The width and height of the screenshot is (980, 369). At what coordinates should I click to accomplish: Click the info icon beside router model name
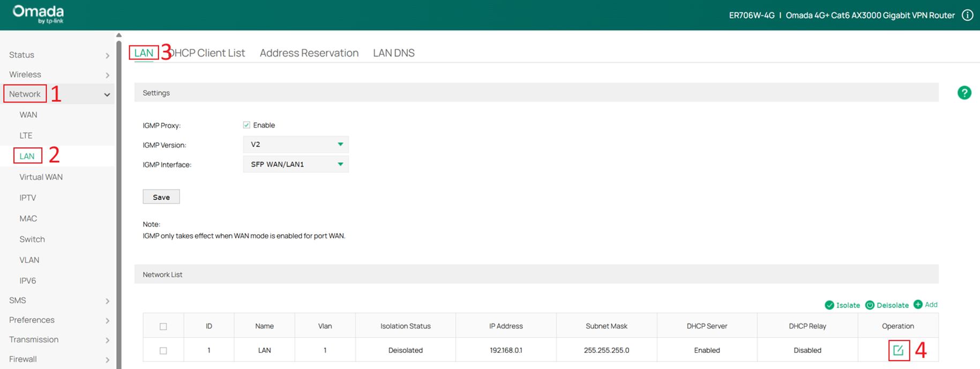click(967, 15)
